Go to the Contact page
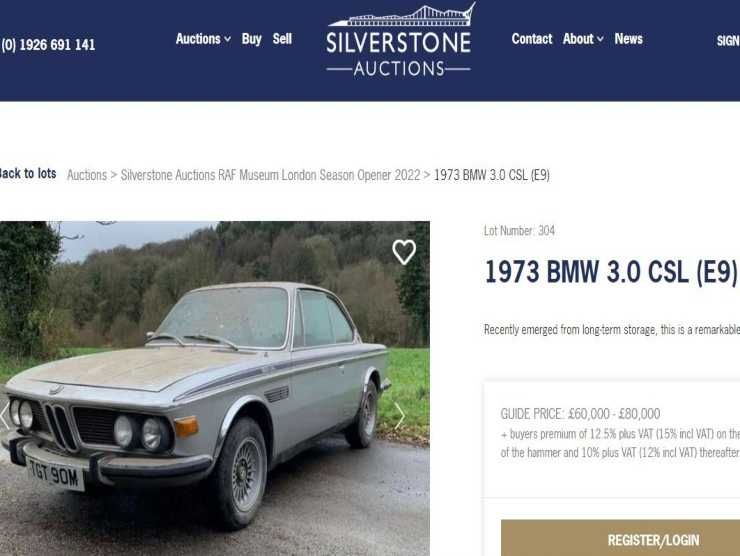Viewport: 740px width, 556px height. pos(532,39)
